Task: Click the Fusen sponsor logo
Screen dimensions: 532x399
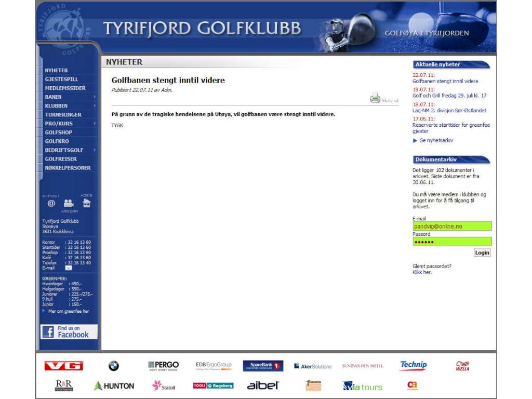Action: (x=313, y=385)
